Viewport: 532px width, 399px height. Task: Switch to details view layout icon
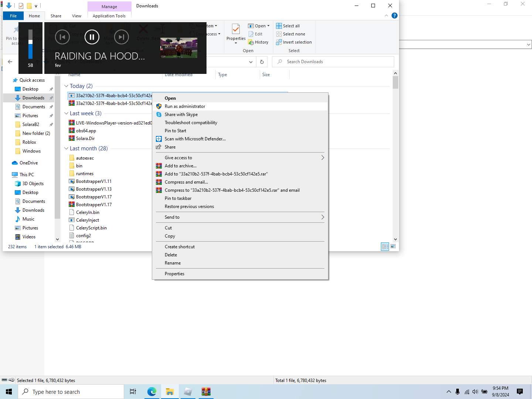(x=385, y=246)
